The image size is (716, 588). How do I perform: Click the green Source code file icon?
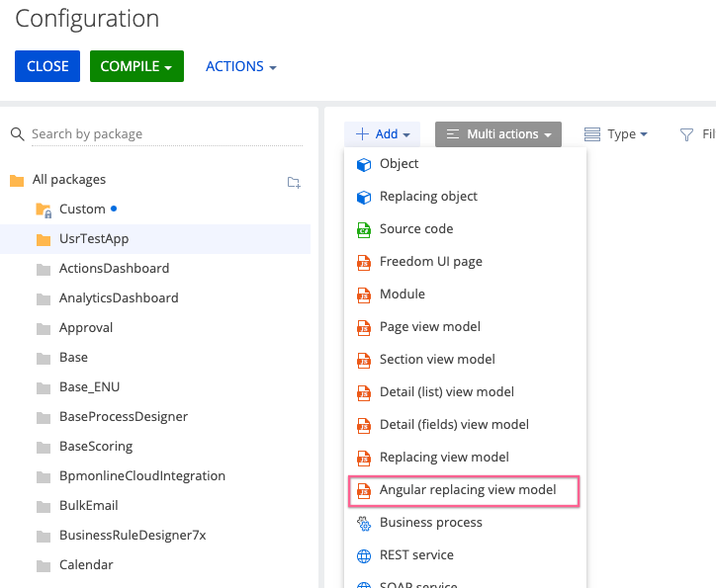tap(364, 230)
